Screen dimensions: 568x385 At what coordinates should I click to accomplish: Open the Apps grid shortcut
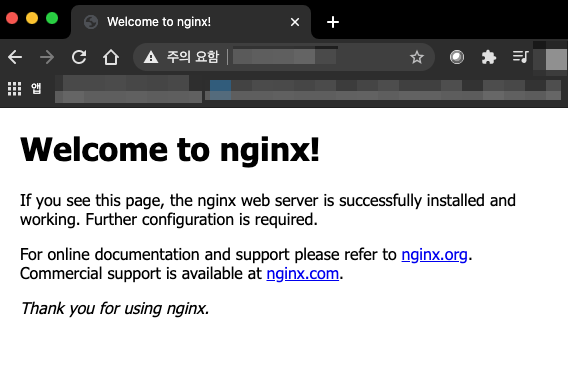(14, 89)
